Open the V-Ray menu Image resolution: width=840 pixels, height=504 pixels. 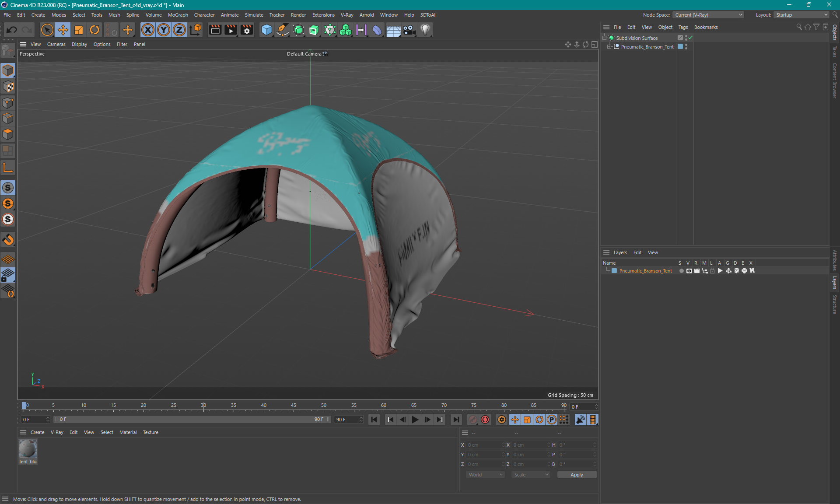pos(347,15)
